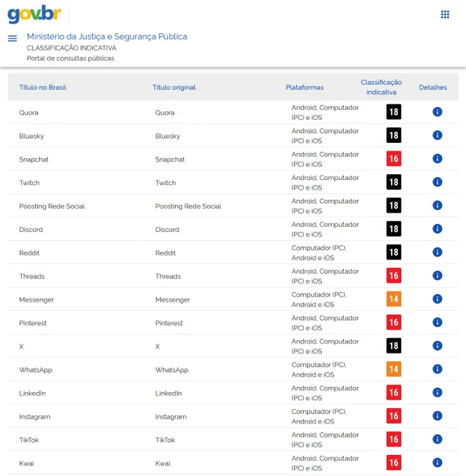Click the 18 rating badge for Quora
Viewport: 466px width, 476px height.
pos(394,112)
